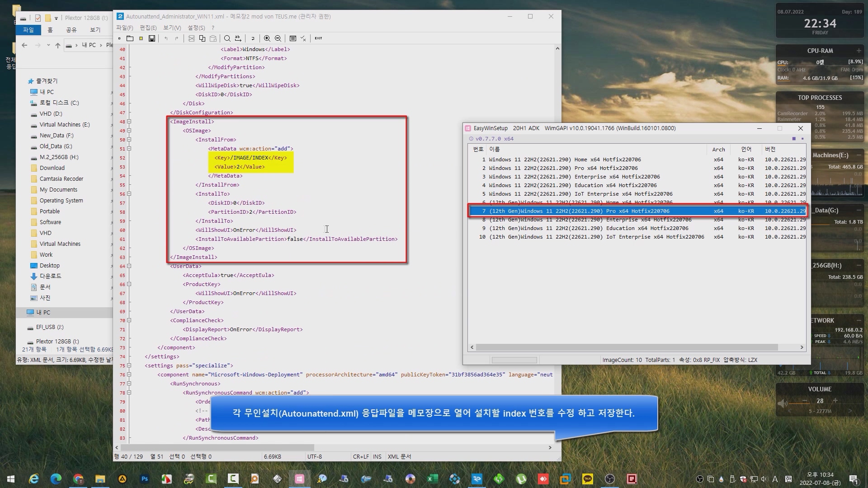
Task: Toggle the INS insert mode status entry
Action: [x=377, y=457]
